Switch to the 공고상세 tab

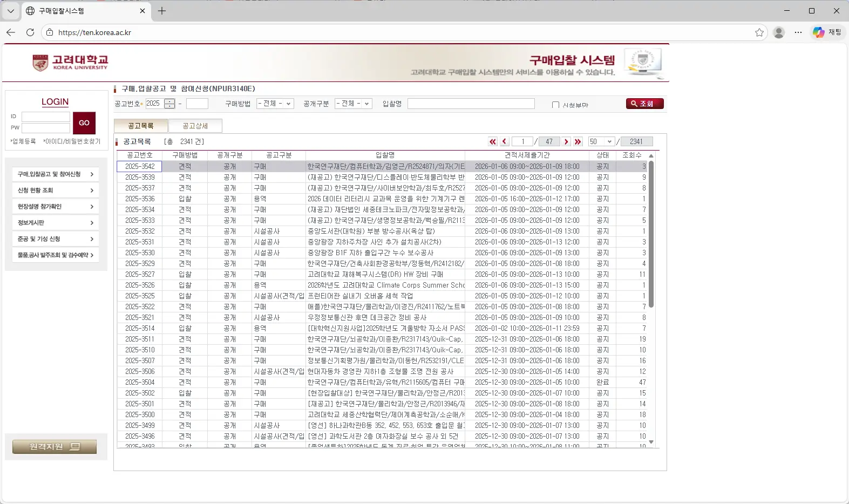tap(195, 126)
